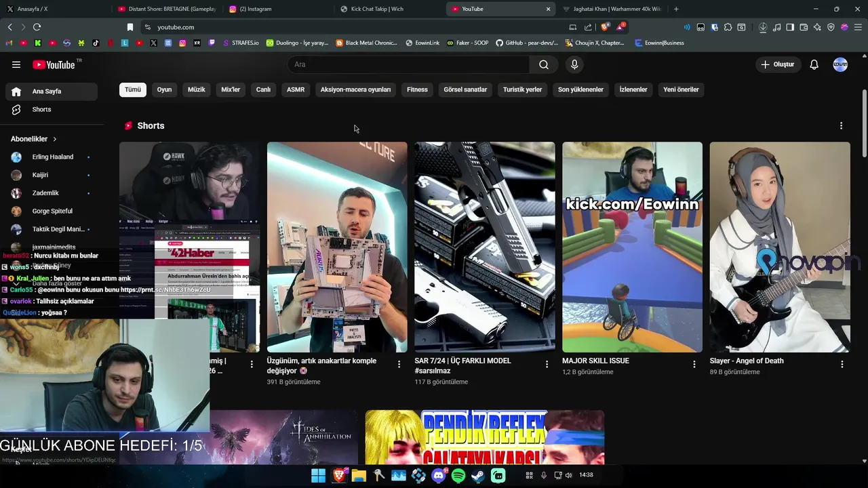This screenshot has width=868, height=488.
Task: Open options menu for MAJOR SKILL ISSUE Short
Action: click(x=694, y=365)
